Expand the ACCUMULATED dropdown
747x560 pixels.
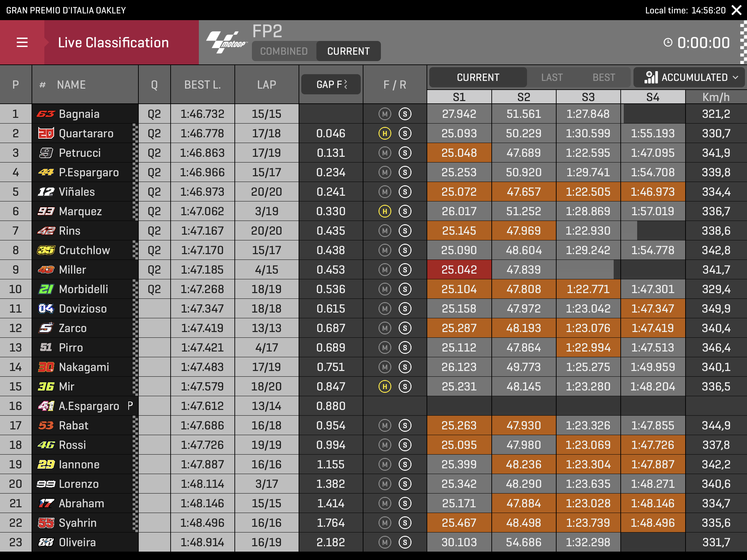pyautogui.click(x=694, y=77)
